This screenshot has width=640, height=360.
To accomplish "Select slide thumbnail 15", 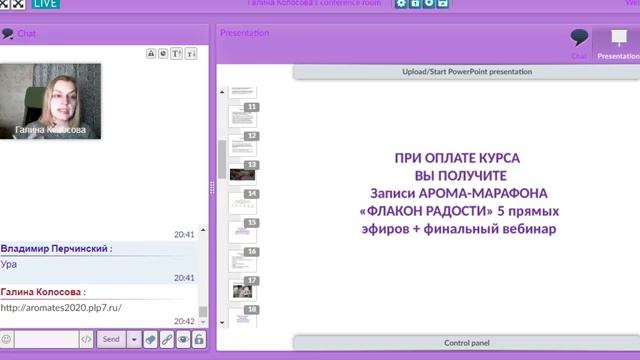I will pos(243,231).
